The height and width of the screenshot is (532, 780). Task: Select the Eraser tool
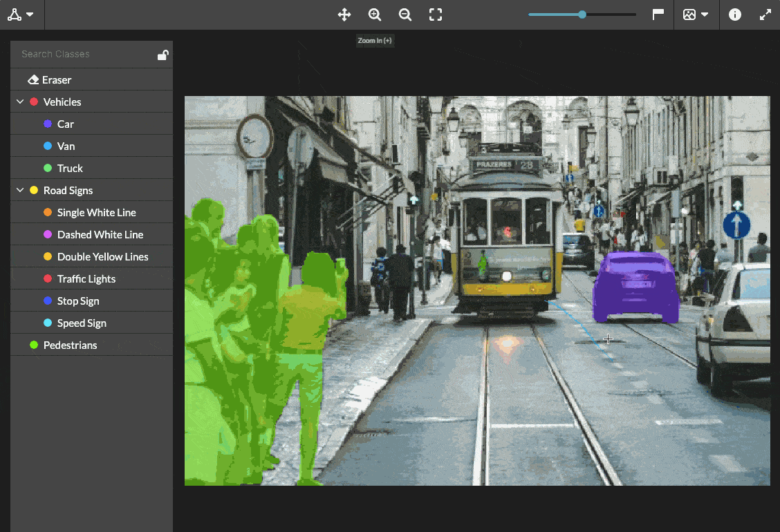[x=57, y=80]
